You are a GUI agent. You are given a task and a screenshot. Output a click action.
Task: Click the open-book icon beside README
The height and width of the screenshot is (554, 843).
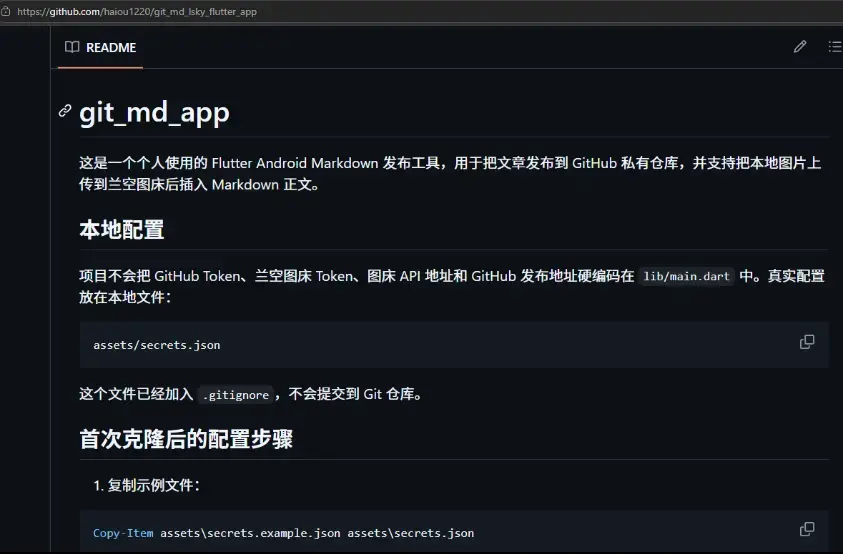coord(72,47)
